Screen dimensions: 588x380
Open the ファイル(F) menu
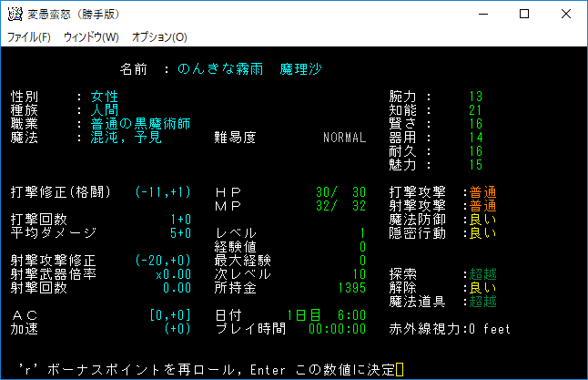pos(29,37)
